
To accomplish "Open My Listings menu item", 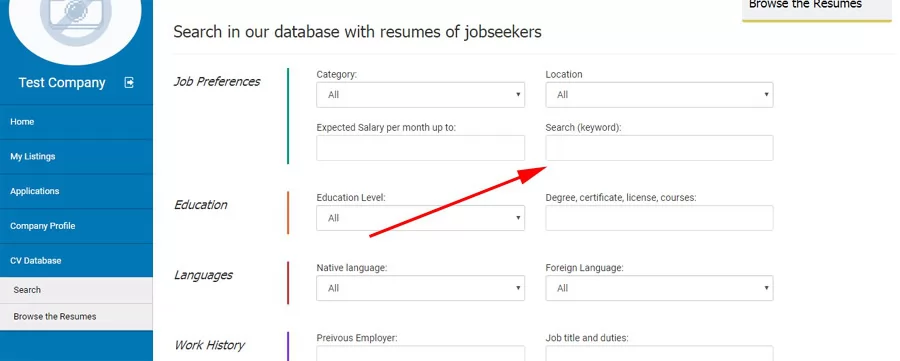I will (x=76, y=157).
